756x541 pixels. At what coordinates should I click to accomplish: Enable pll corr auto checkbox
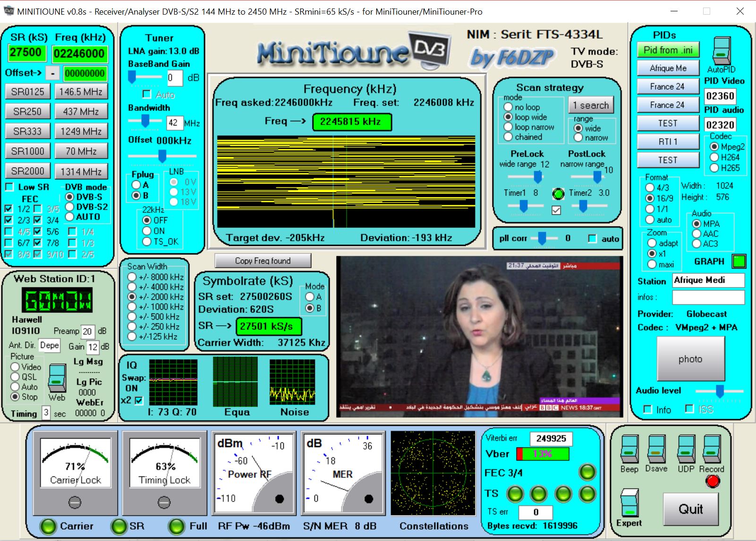pyautogui.click(x=592, y=239)
